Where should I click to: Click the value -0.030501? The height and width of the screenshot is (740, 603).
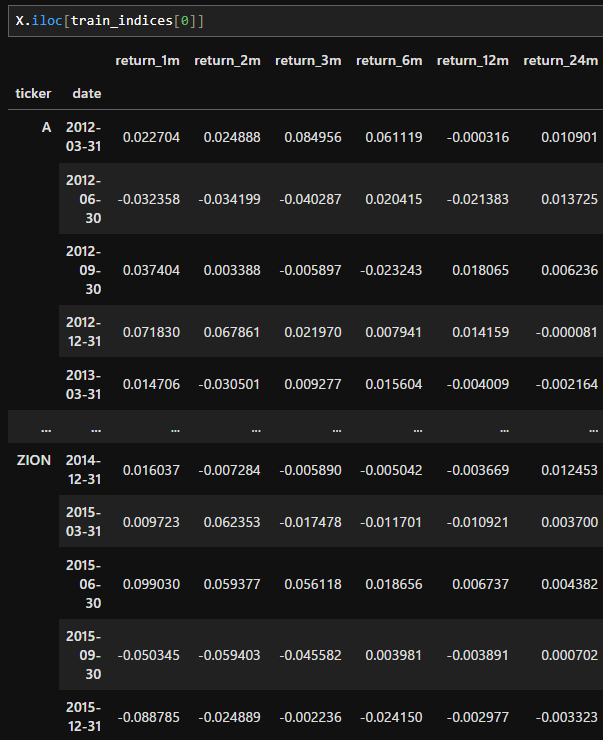click(229, 385)
